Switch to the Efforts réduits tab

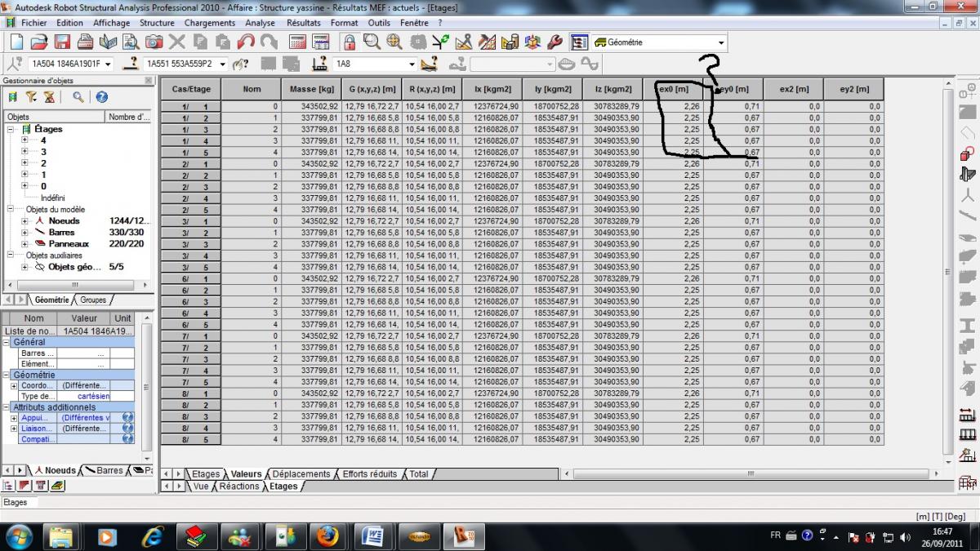(x=370, y=473)
